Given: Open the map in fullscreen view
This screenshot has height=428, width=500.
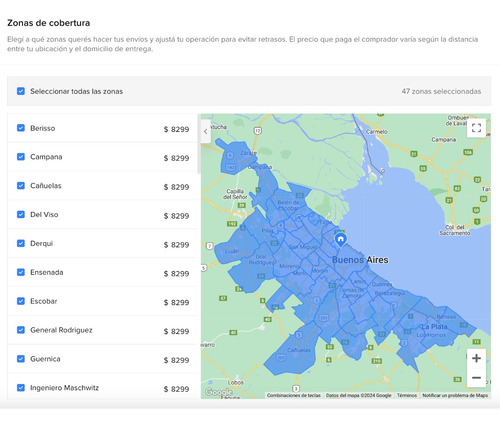Looking at the screenshot, I should click(476, 128).
